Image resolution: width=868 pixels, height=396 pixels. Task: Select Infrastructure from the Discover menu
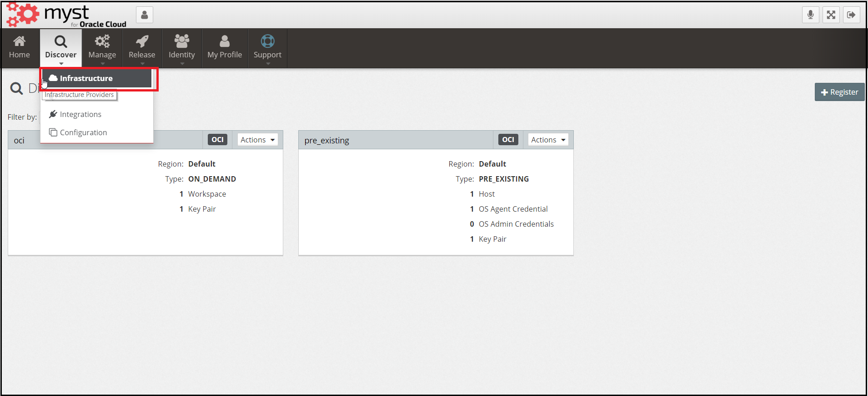pos(86,78)
